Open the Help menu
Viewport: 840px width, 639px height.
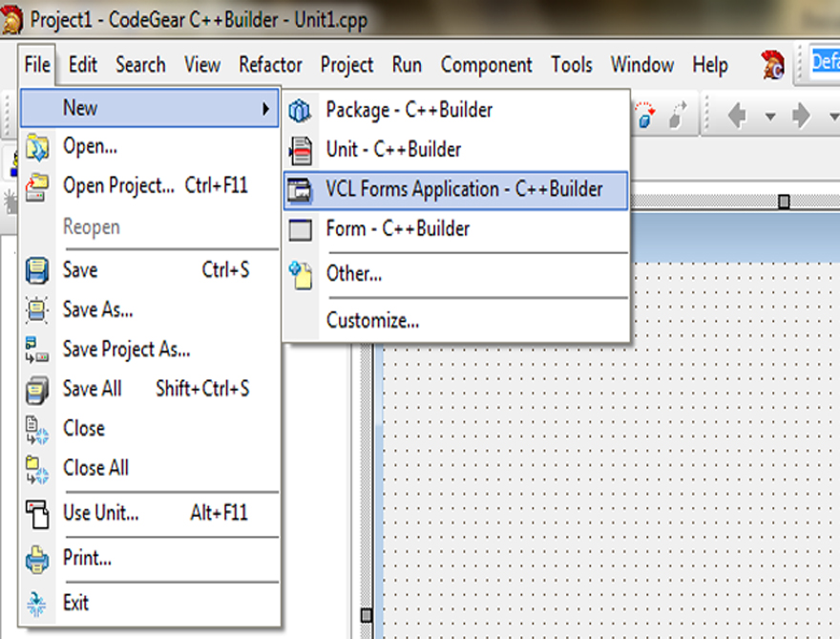click(710, 65)
